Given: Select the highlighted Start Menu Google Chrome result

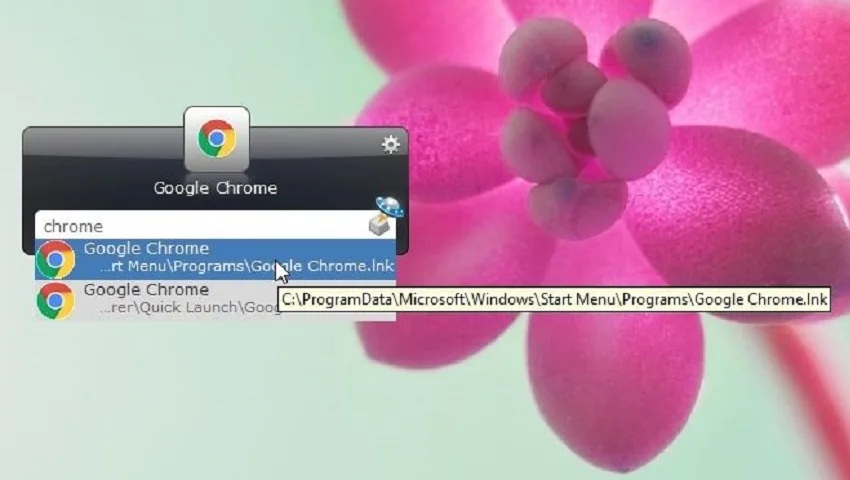Looking at the screenshot, I should (215, 259).
